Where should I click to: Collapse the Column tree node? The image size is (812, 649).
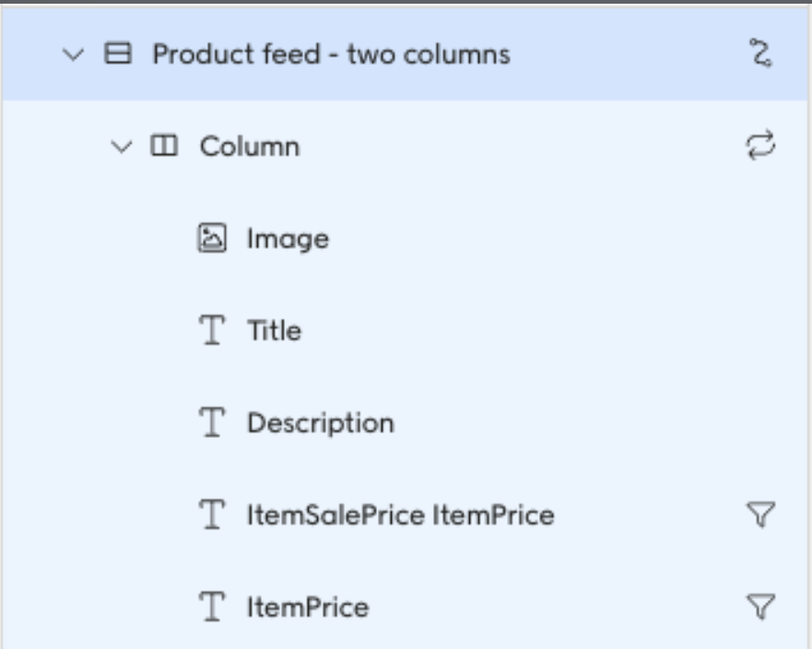[121, 147]
